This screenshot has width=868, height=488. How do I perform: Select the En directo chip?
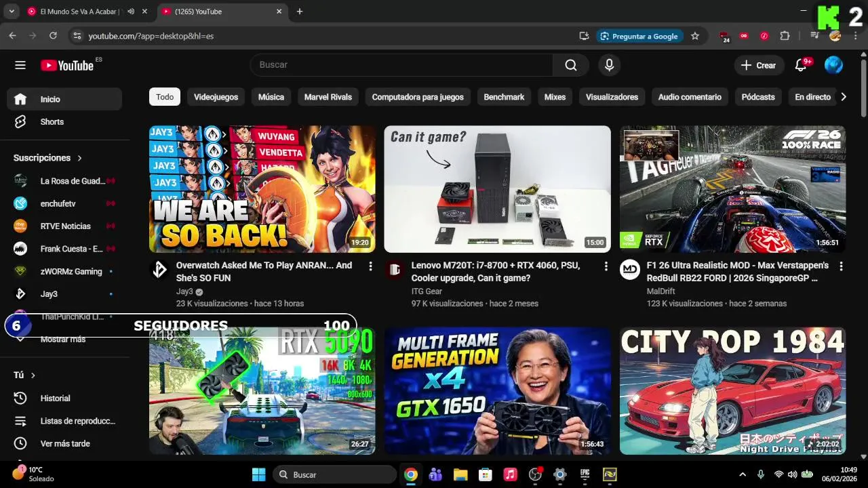[812, 97]
